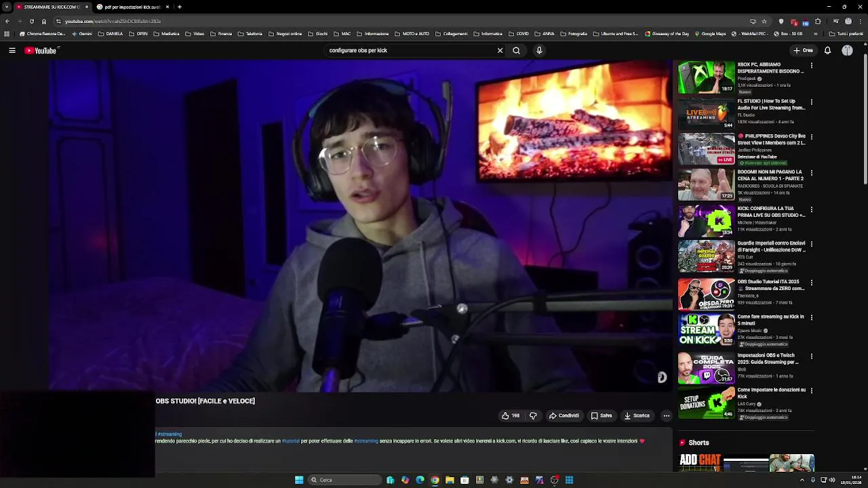The image size is (868, 488).
Task: Download the video using Scarica
Action: [637, 415]
